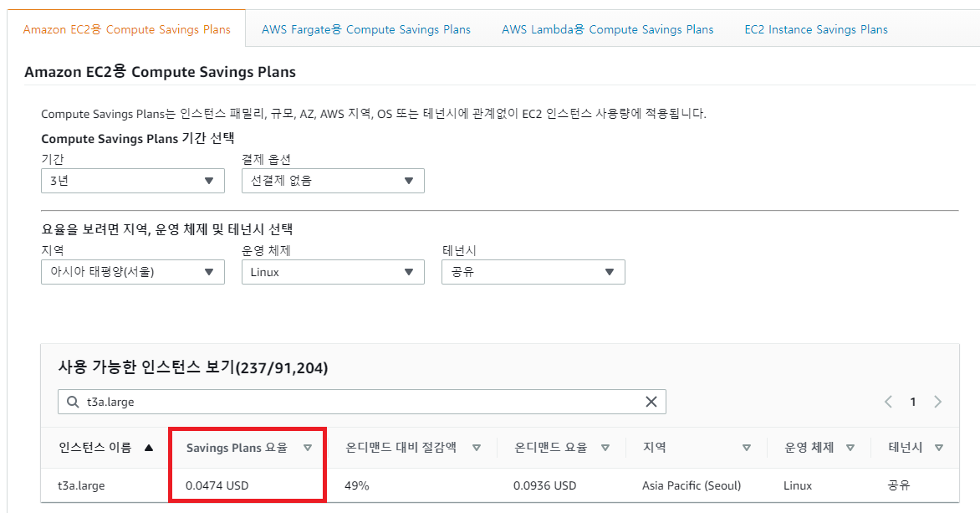Screen dimensions: 980x513
Task: Click the 0.0936 USD on-demand cell
Action: 545,485
